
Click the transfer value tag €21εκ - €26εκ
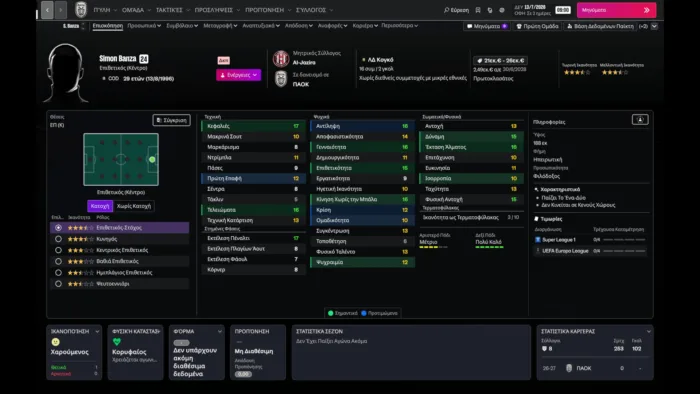coord(500,60)
